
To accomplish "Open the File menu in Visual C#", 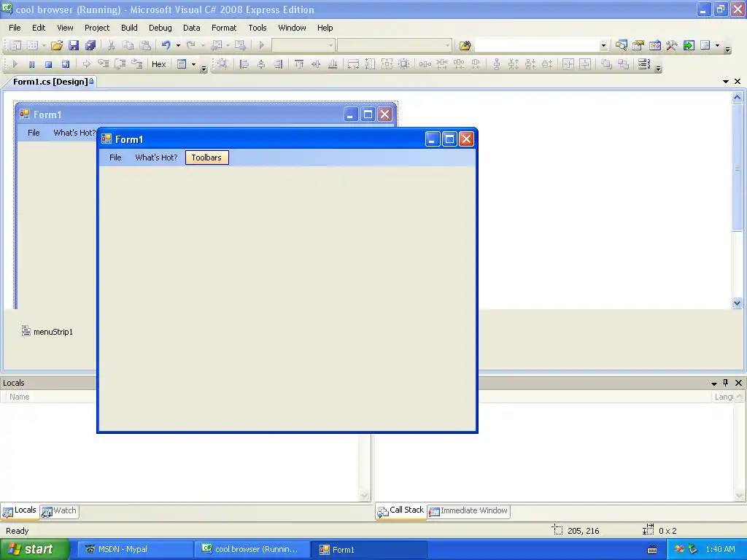I will 15,28.
